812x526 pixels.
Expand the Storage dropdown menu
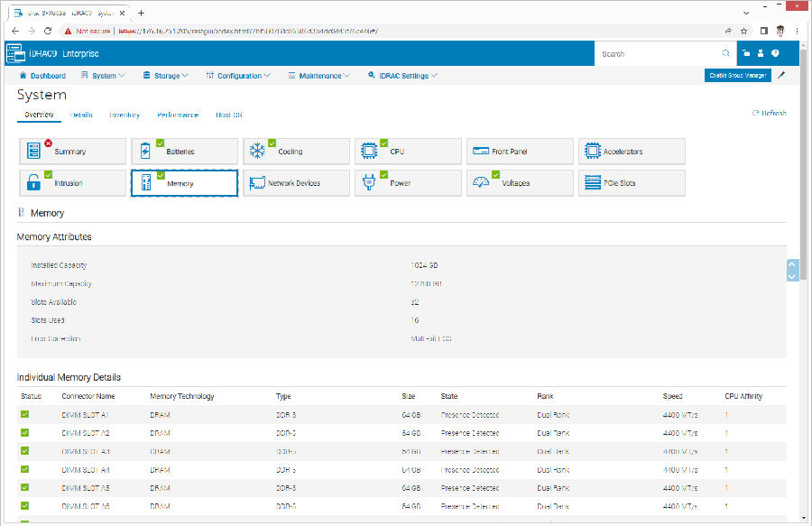coord(166,76)
